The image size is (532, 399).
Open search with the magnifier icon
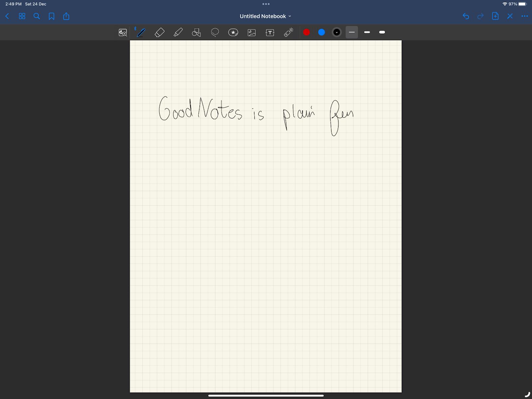click(37, 16)
